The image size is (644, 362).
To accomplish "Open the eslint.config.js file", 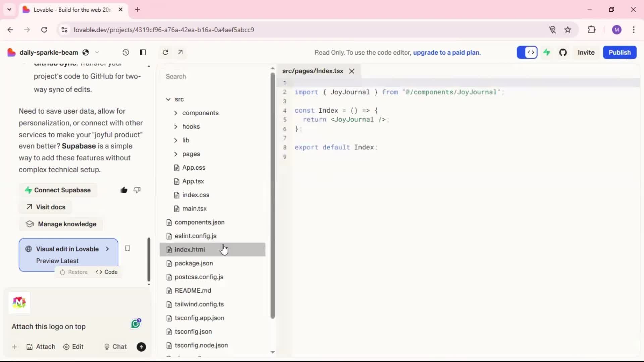I will click(x=213, y=236).
